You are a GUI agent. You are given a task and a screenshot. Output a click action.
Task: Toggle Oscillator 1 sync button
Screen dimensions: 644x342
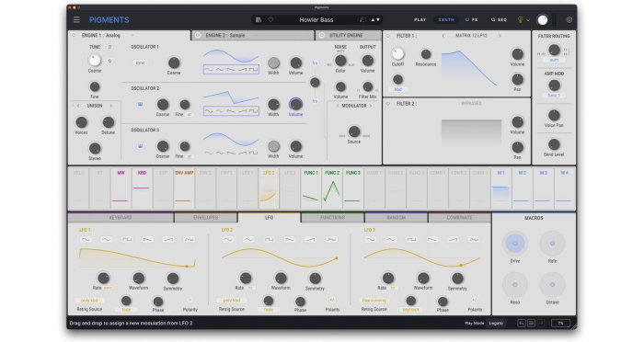[141, 63]
